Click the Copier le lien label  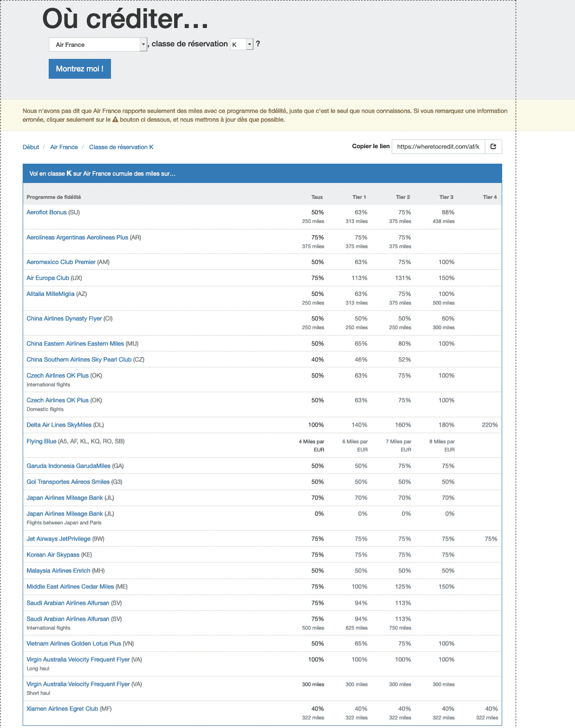371,146
